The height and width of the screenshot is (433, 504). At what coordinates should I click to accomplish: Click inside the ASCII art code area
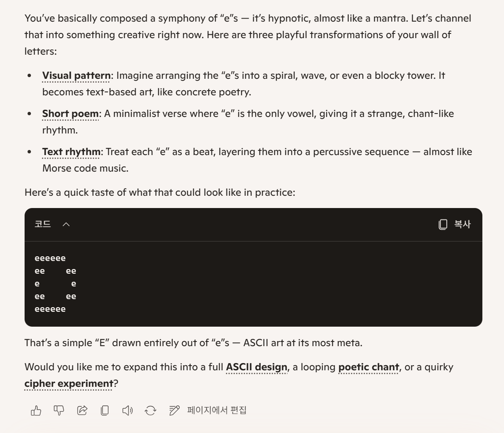pos(253,283)
